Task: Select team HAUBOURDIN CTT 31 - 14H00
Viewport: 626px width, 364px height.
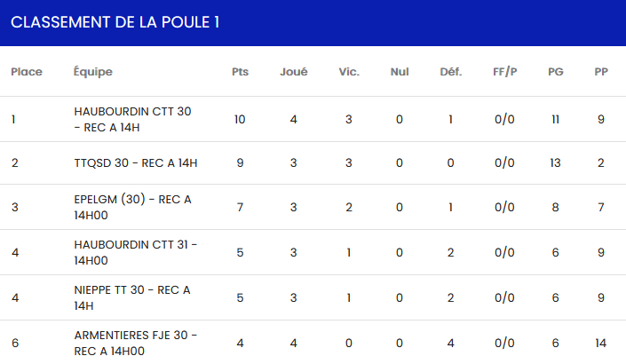Action: 136,252
